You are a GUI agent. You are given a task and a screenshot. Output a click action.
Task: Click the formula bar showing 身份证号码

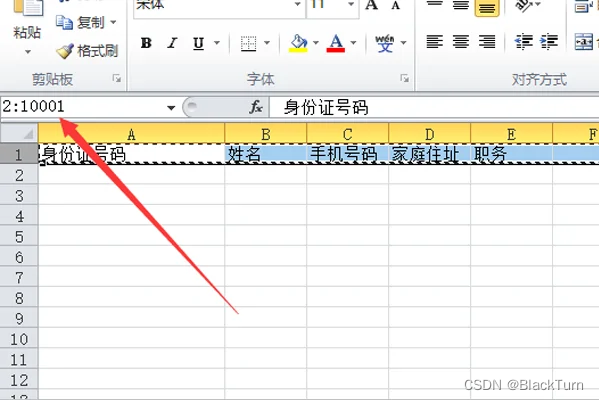pyautogui.click(x=434, y=107)
